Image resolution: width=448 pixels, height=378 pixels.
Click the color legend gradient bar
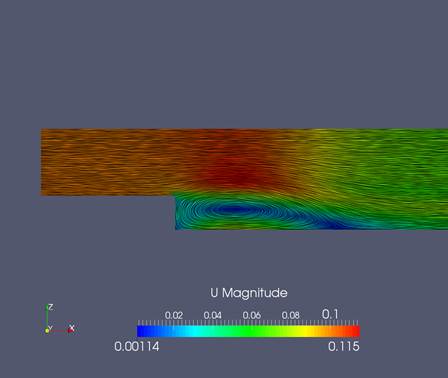[249, 331]
